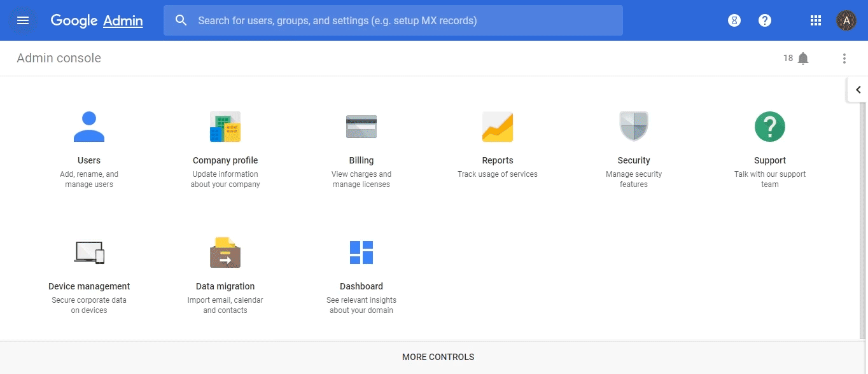Open the hamburger main menu
This screenshot has width=868, height=374.
click(x=23, y=20)
